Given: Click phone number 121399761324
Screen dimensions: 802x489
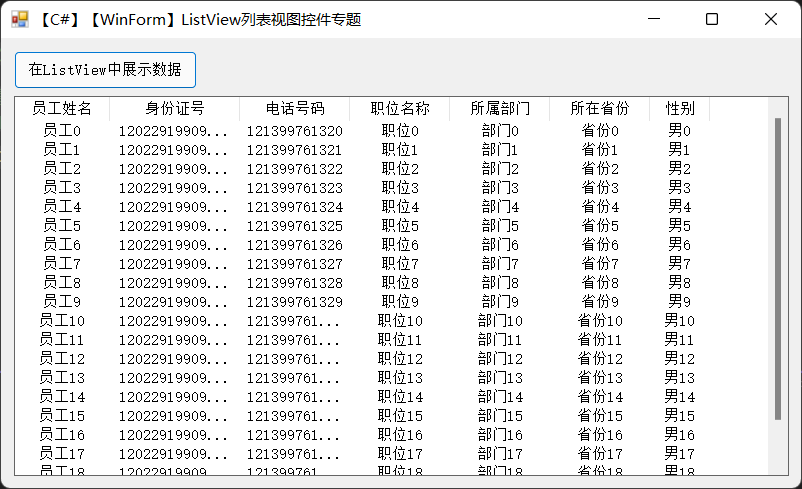Looking at the screenshot, I should 295,207.
